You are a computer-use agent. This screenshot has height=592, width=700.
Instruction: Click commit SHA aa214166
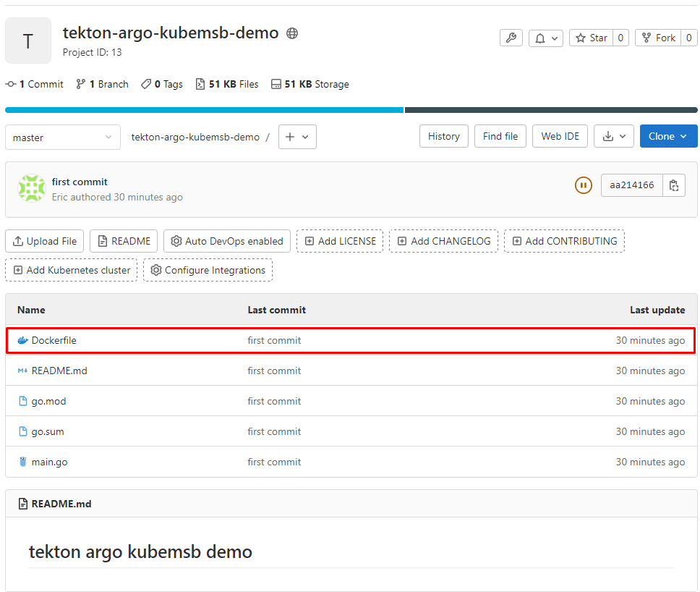(x=632, y=185)
